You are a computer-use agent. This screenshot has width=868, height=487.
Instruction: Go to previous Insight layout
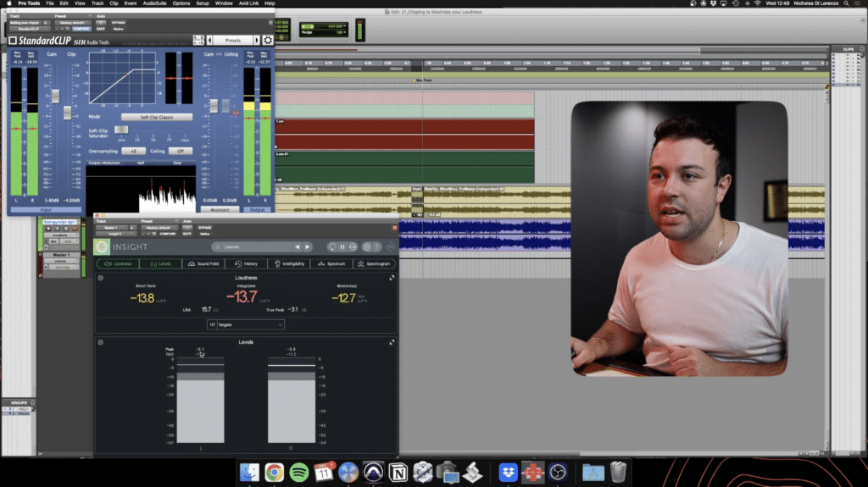(298, 246)
